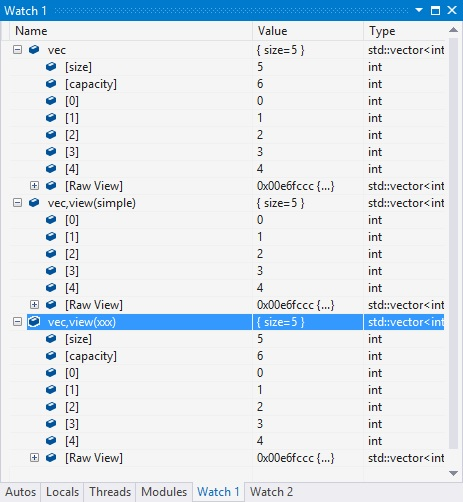The width and height of the screenshot is (463, 502).
Task: Click the scrollbar down arrow
Action: coord(453,473)
